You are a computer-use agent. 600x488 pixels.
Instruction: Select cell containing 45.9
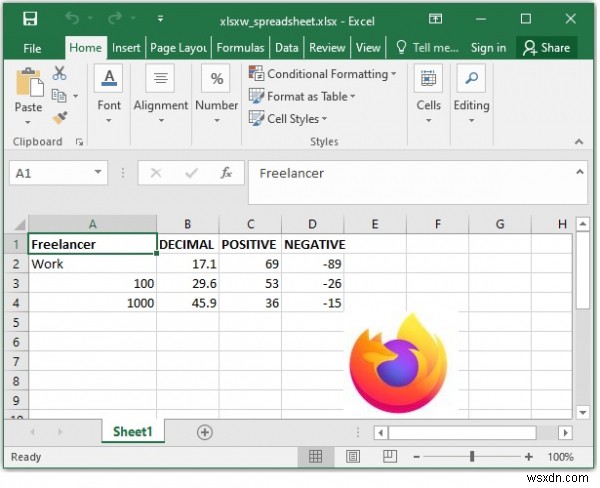pos(188,303)
